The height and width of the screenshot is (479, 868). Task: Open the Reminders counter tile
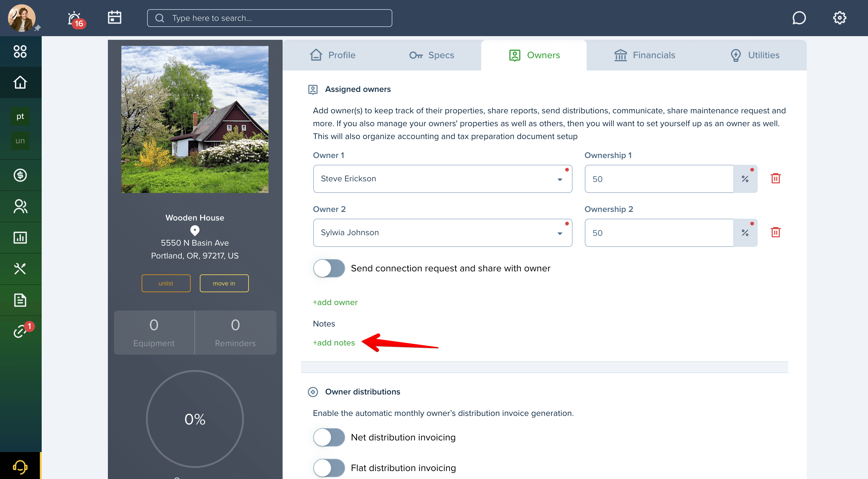tap(235, 333)
